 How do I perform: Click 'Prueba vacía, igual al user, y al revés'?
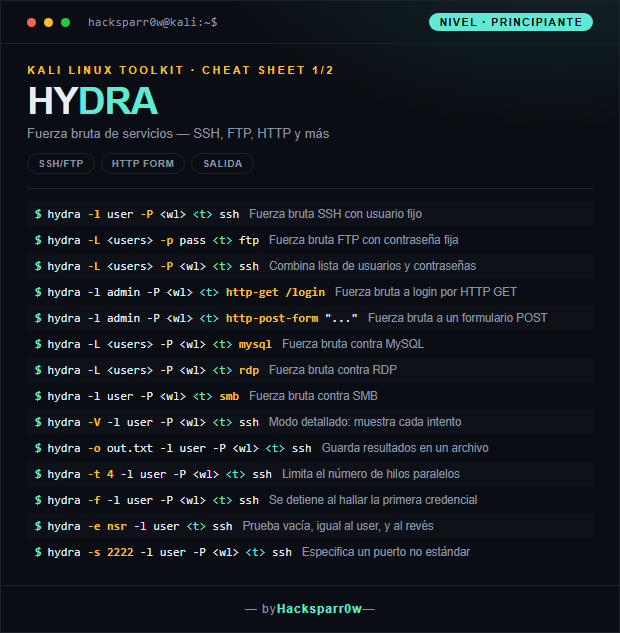[338, 526]
